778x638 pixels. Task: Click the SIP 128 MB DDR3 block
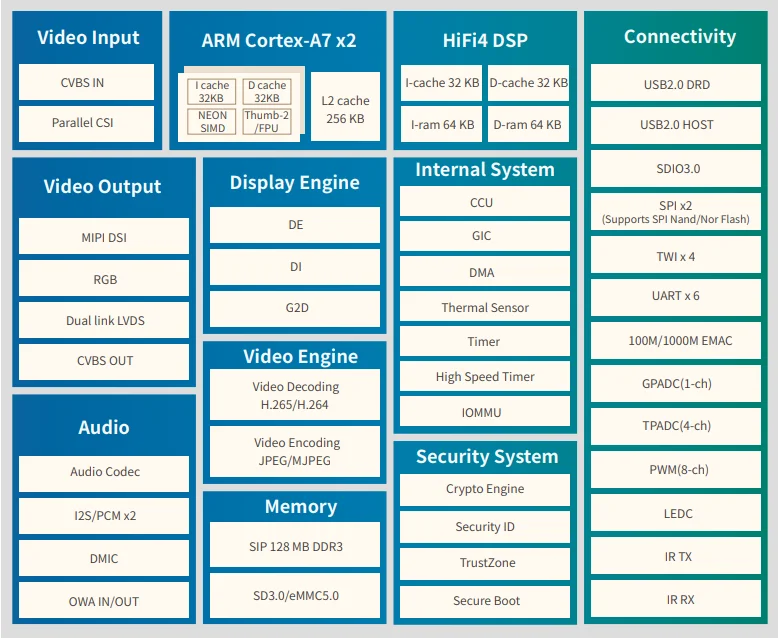[x=295, y=547]
